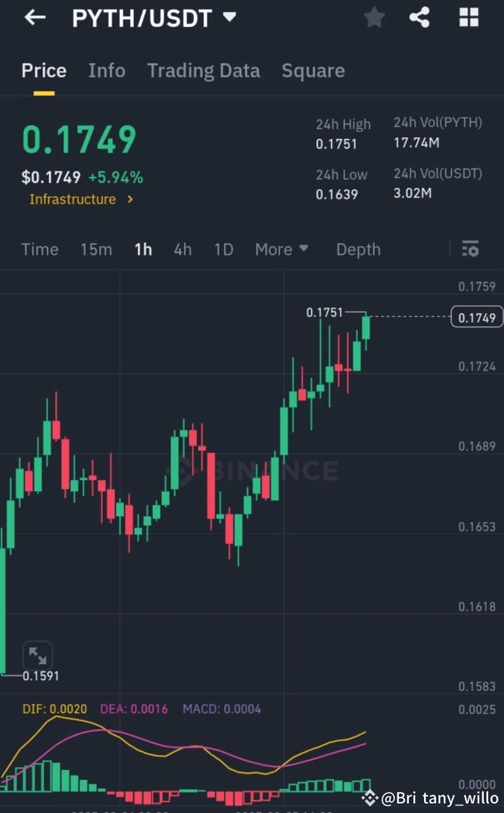Switch candles to the 1D interval
This screenshot has width=504, height=813.
click(x=223, y=249)
